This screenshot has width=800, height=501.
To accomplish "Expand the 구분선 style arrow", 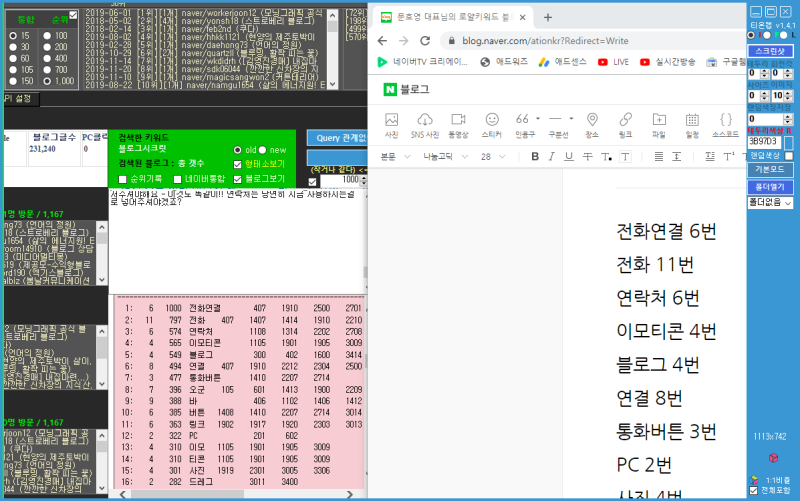I will click(571, 118).
